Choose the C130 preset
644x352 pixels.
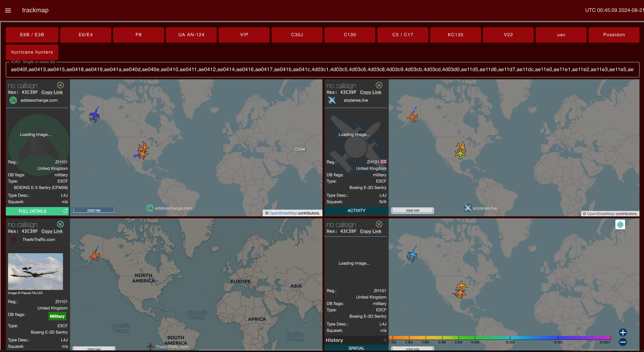click(x=350, y=35)
